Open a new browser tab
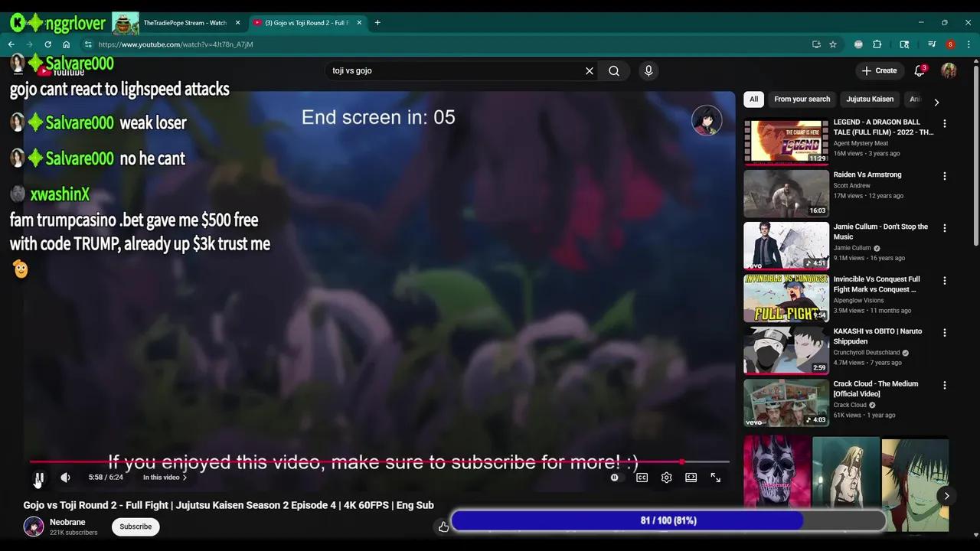The height and width of the screenshot is (551, 980). (377, 23)
